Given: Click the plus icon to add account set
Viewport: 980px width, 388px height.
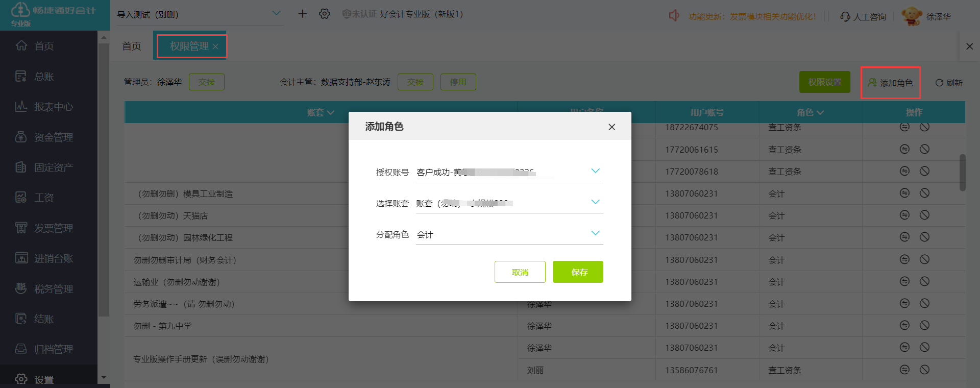Looking at the screenshot, I should tap(302, 14).
